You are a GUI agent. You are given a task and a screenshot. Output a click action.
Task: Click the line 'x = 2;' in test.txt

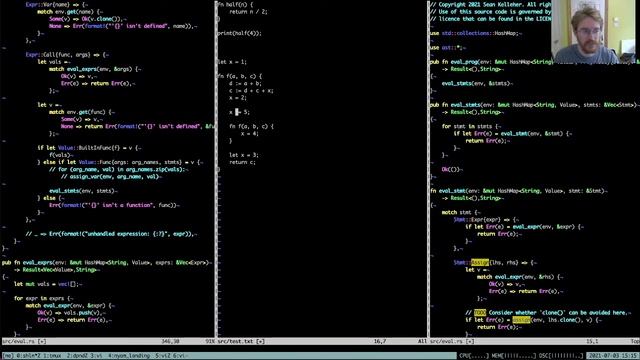tap(238, 98)
